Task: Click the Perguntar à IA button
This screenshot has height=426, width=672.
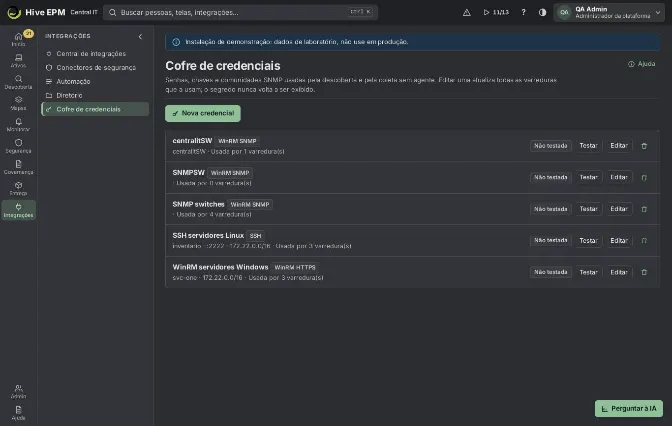Action: (x=629, y=409)
